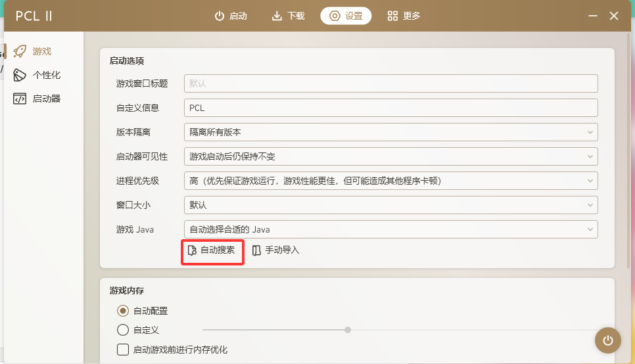This screenshot has width=635, height=364.
Task: Click the four-squares grid icon beside 更多
Action: [x=392, y=16]
